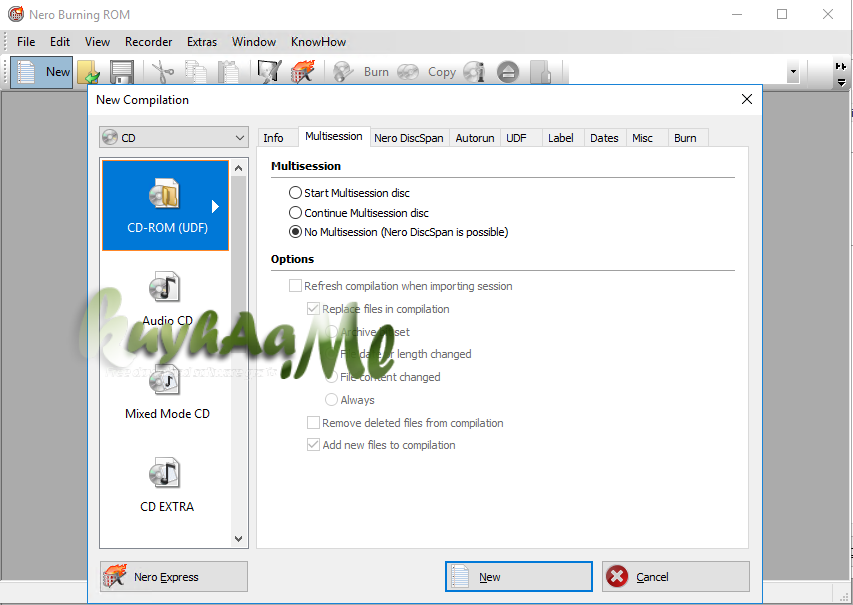Switch to the Nero DiscSpan tab
Image resolution: width=853 pixels, height=605 pixels.
point(410,138)
